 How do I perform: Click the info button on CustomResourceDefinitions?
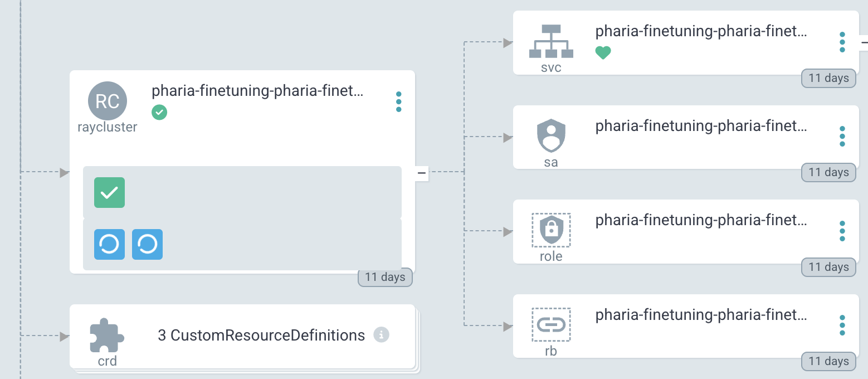pyautogui.click(x=382, y=335)
